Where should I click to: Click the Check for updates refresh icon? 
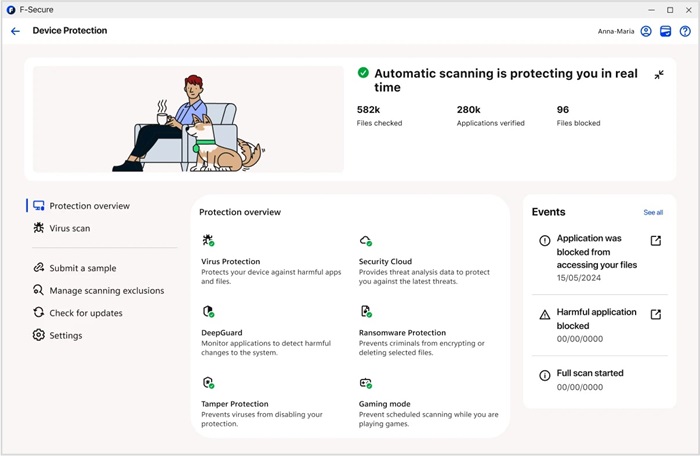39,312
